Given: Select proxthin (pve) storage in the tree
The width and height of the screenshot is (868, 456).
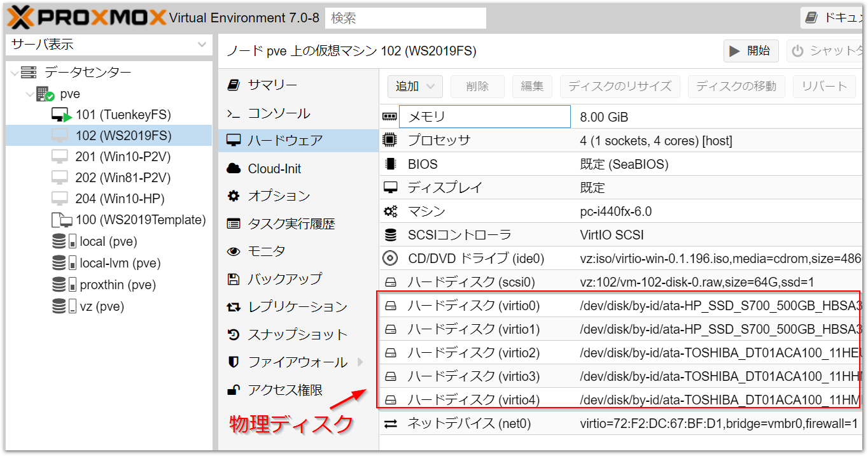Looking at the screenshot, I should (x=118, y=285).
